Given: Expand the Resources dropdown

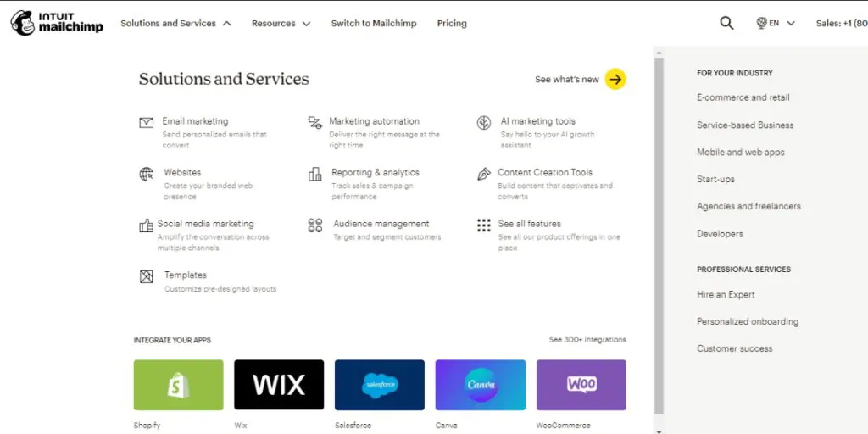Looking at the screenshot, I should [x=281, y=24].
